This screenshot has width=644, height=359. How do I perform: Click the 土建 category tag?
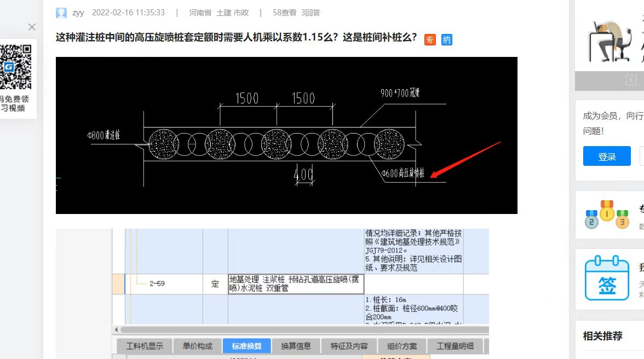[224, 13]
